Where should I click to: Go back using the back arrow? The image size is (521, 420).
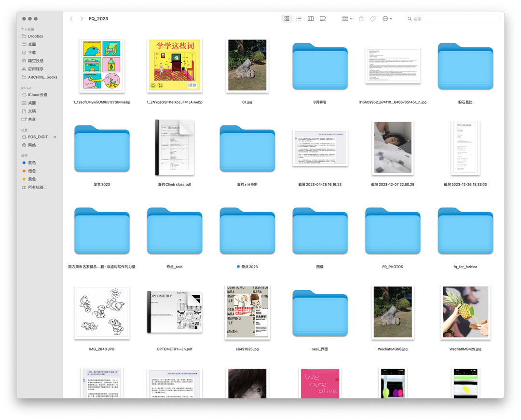[71, 19]
